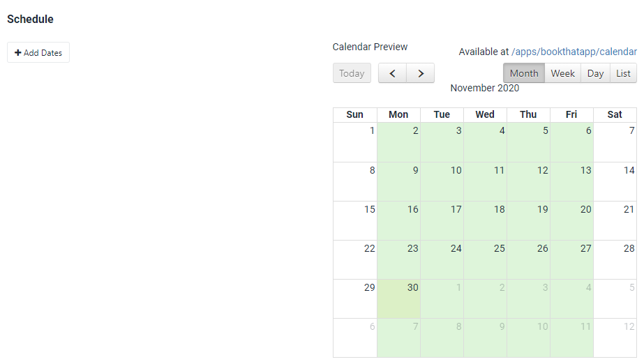Select November 30 highlighted cell
Screen dimensions: 644x364
[x=398, y=299]
